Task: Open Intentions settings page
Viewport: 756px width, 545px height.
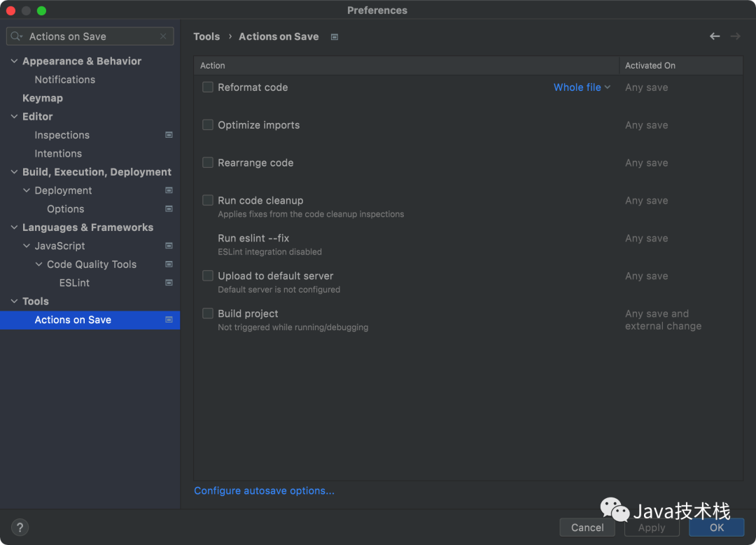Action: (58, 154)
